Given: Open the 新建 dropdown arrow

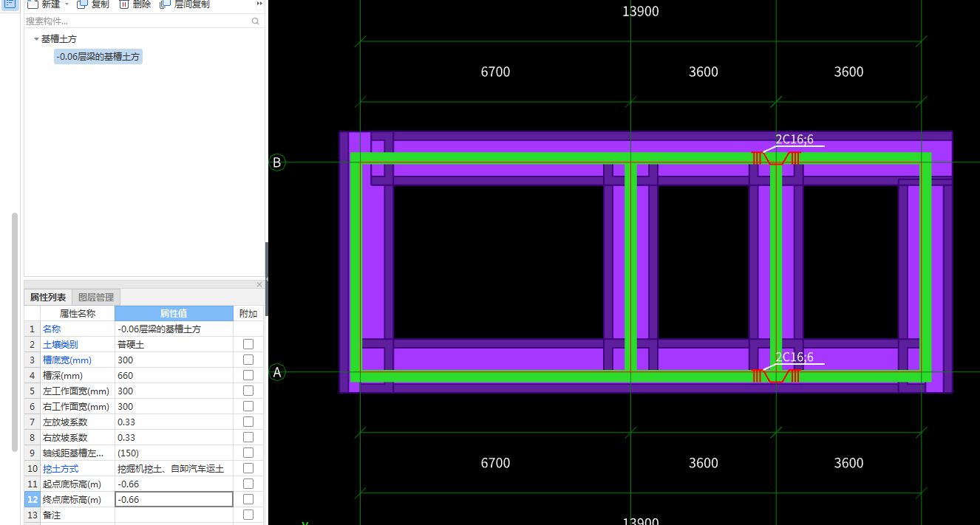Looking at the screenshot, I should click(67, 4).
